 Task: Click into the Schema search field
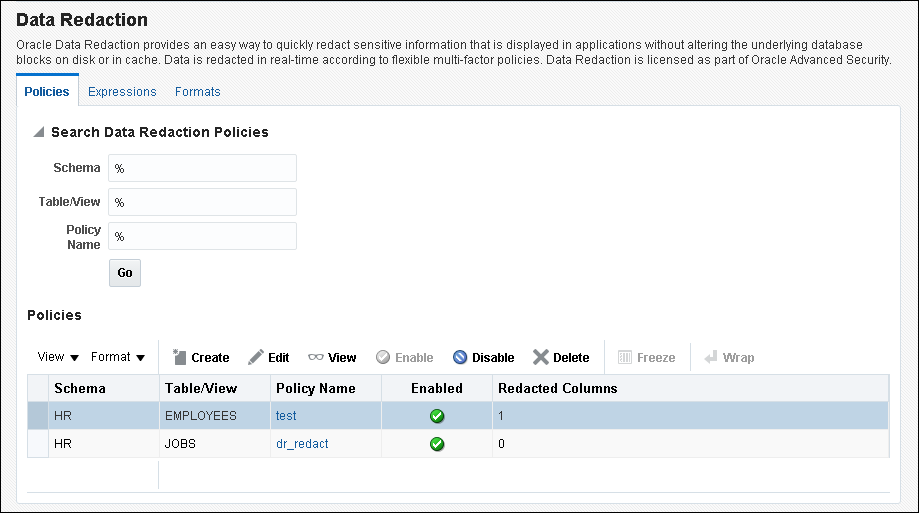(202, 168)
